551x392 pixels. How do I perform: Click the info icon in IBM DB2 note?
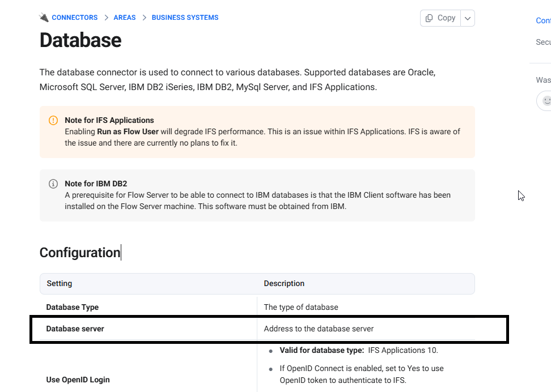pyautogui.click(x=53, y=184)
